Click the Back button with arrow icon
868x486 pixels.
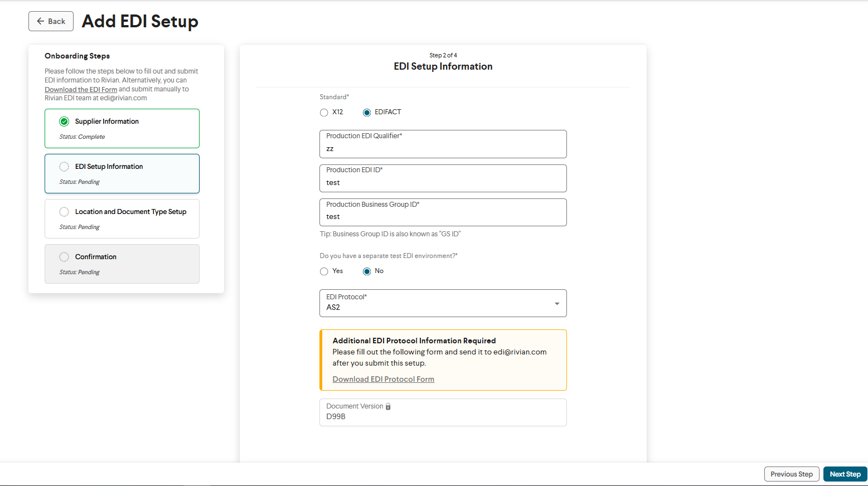(51, 21)
